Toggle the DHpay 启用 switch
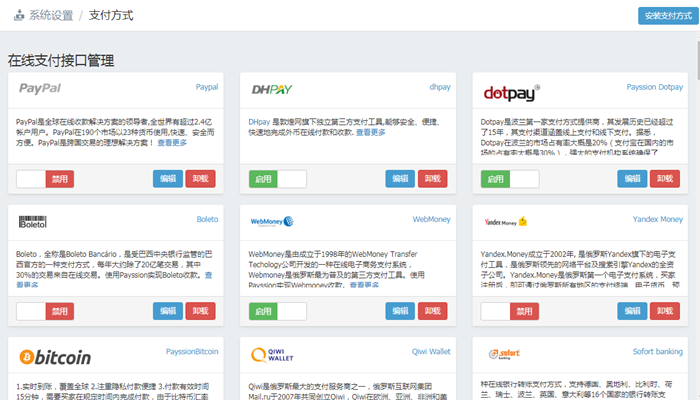Viewport: 700px width, 400px height. [x=278, y=179]
